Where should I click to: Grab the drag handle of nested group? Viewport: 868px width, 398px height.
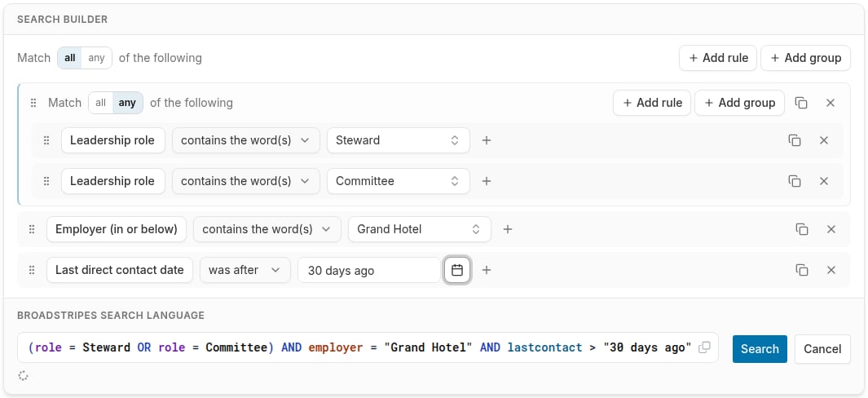tap(33, 103)
